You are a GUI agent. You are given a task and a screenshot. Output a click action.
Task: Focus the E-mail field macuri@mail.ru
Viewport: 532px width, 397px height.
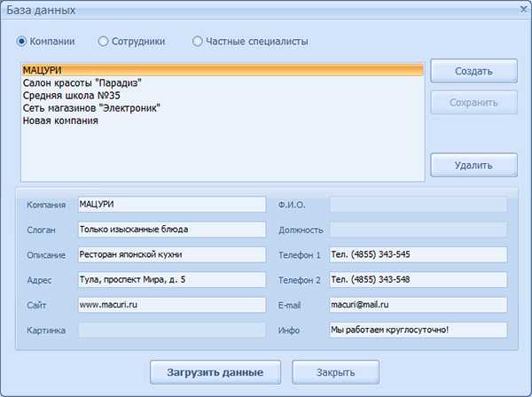pos(418,305)
